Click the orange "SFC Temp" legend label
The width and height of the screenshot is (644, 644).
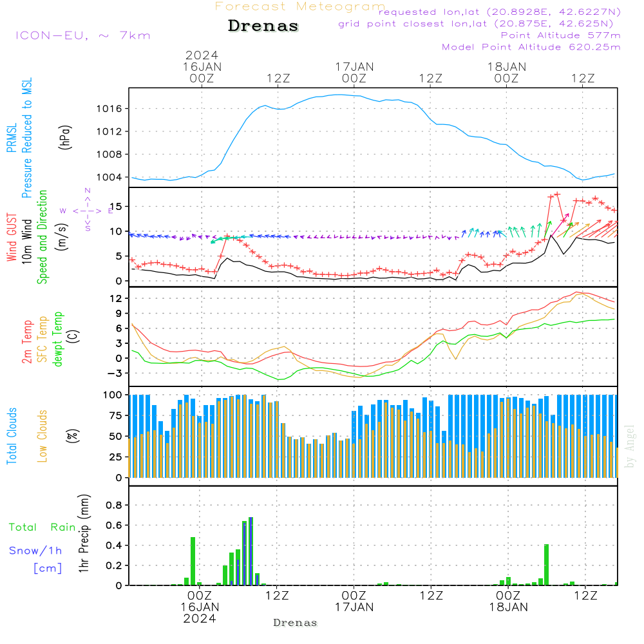click(43, 339)
